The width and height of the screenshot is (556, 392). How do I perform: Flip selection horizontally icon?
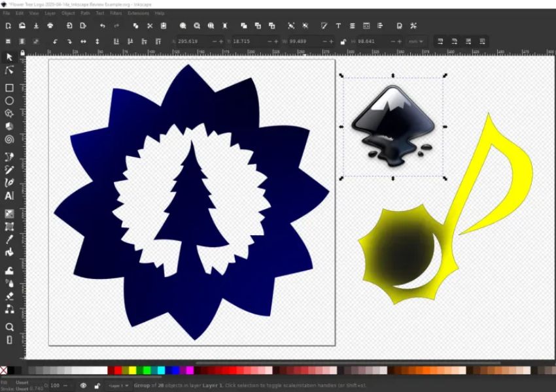click(83, 41)
